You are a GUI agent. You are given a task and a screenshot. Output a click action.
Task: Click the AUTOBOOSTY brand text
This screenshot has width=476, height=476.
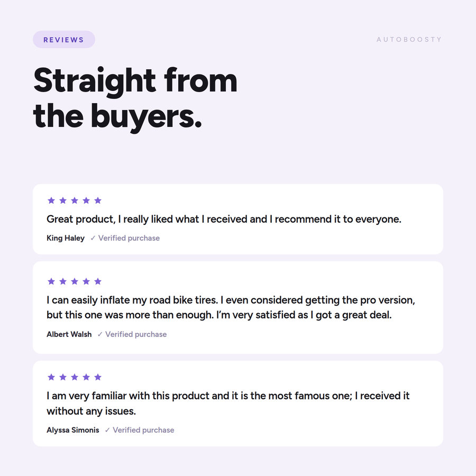(409, 40)
